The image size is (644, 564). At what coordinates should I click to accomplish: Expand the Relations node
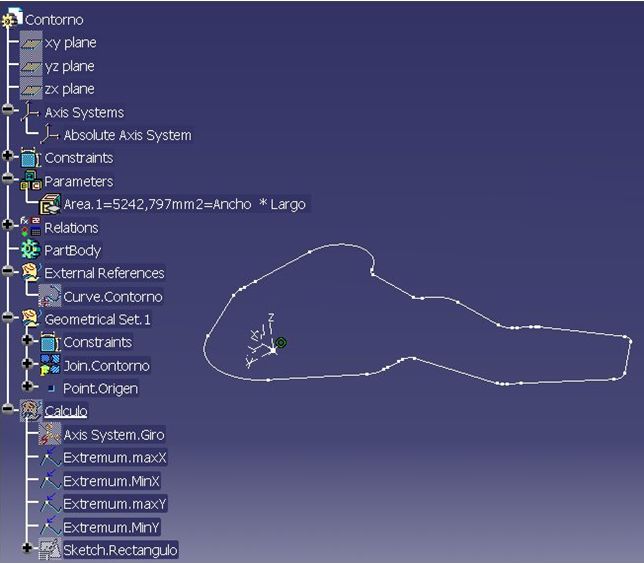[x=7, y=224]
